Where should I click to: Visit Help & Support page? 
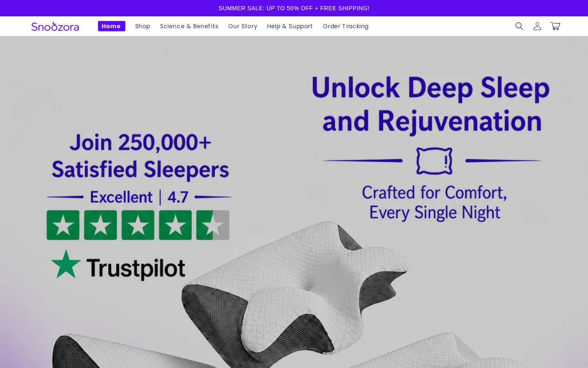(290, 26)
